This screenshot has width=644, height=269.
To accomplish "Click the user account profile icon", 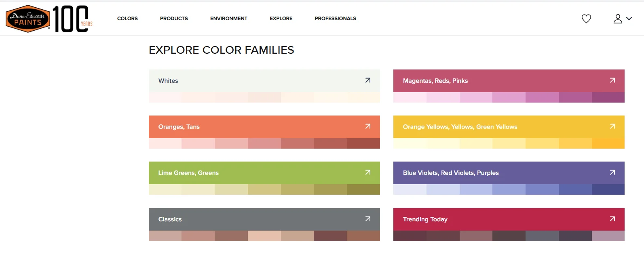I will click(618, 19).
